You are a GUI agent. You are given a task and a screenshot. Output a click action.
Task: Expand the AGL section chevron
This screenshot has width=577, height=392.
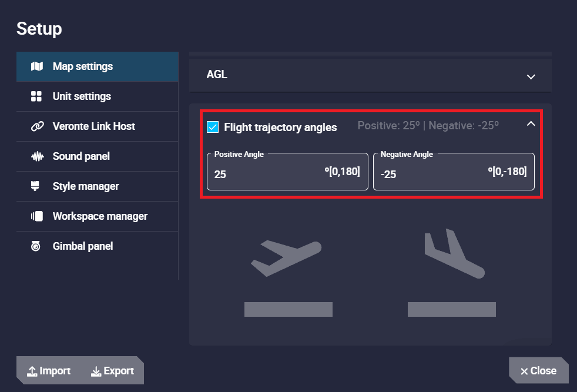[x=531, y=76]
